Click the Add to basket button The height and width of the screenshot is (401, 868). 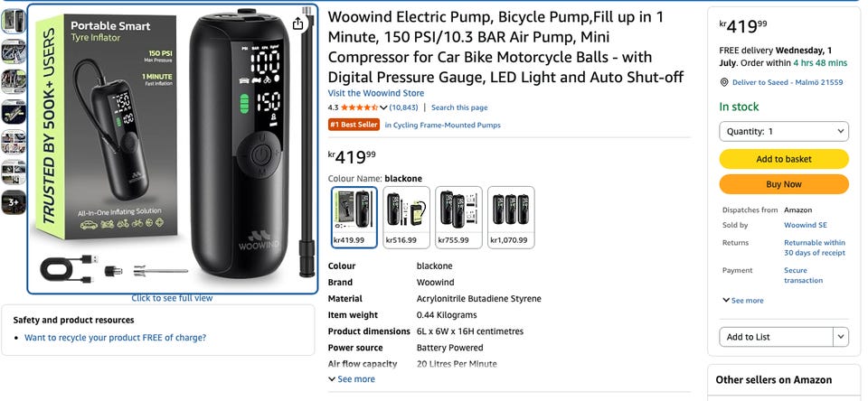[x=783, y=159]
